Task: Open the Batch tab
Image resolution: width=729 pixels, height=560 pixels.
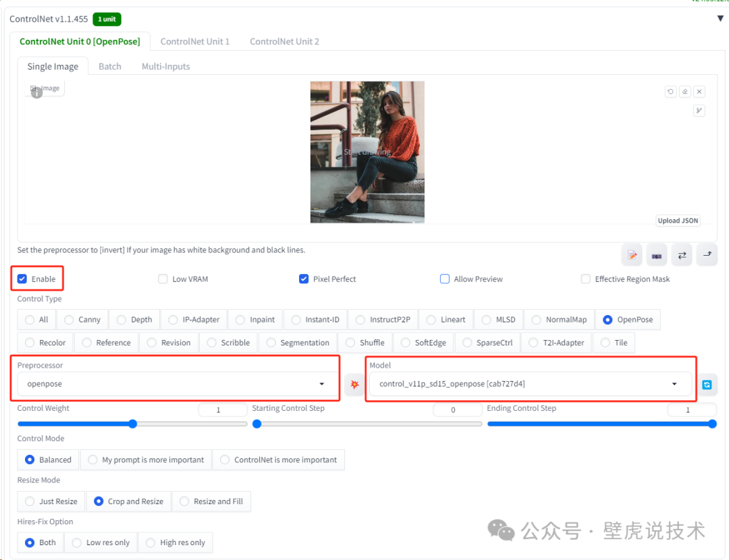Action: [x=110, y=66]
